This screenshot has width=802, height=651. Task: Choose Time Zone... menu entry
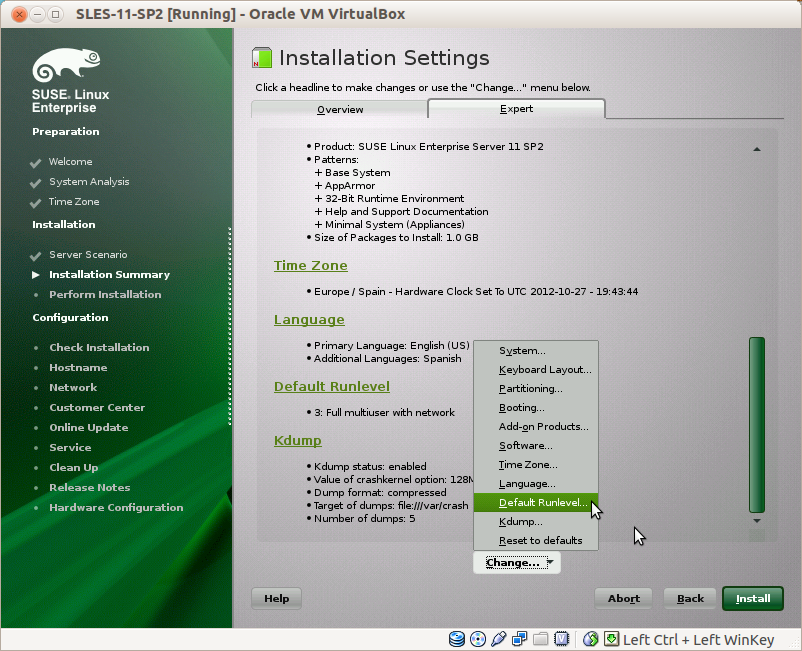coord(536,464)
